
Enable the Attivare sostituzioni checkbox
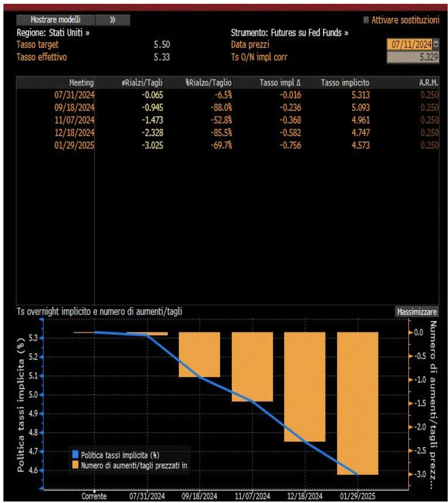(x=366, y=20)
